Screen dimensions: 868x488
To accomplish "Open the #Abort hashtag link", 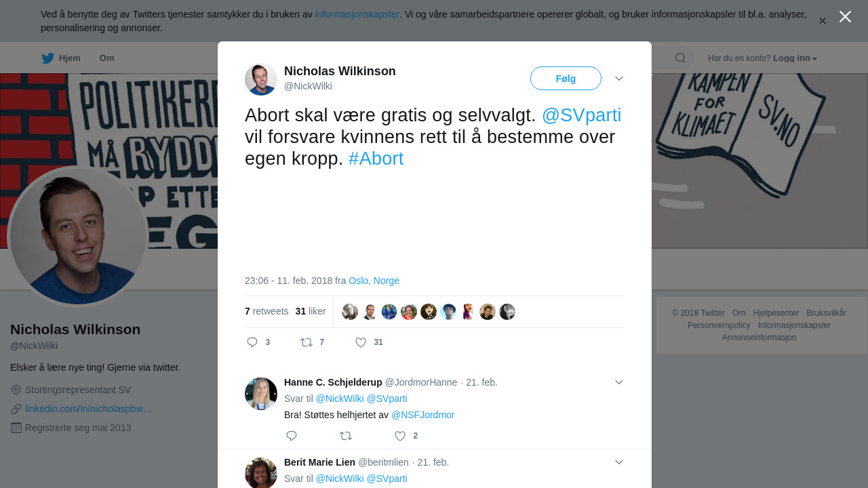I will 376,159.
